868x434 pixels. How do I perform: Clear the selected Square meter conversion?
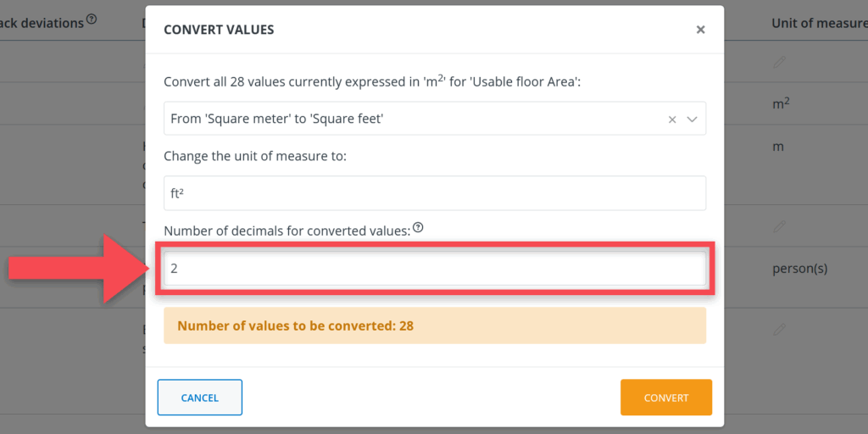coord(672,120)
